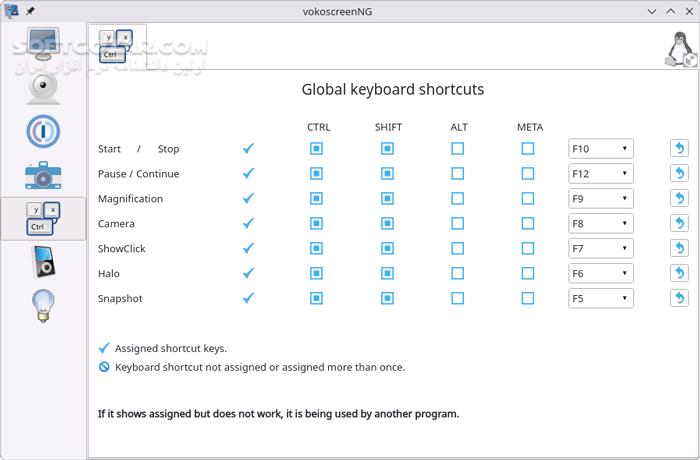Viewport: 700px width, 460px height.
Task: Click the not-assigned legend circle icon
Action: tap(104, 367)
